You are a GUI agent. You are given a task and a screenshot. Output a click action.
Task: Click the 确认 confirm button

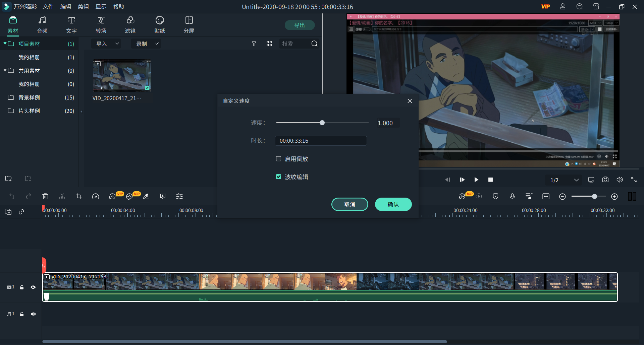pos(393,204)
